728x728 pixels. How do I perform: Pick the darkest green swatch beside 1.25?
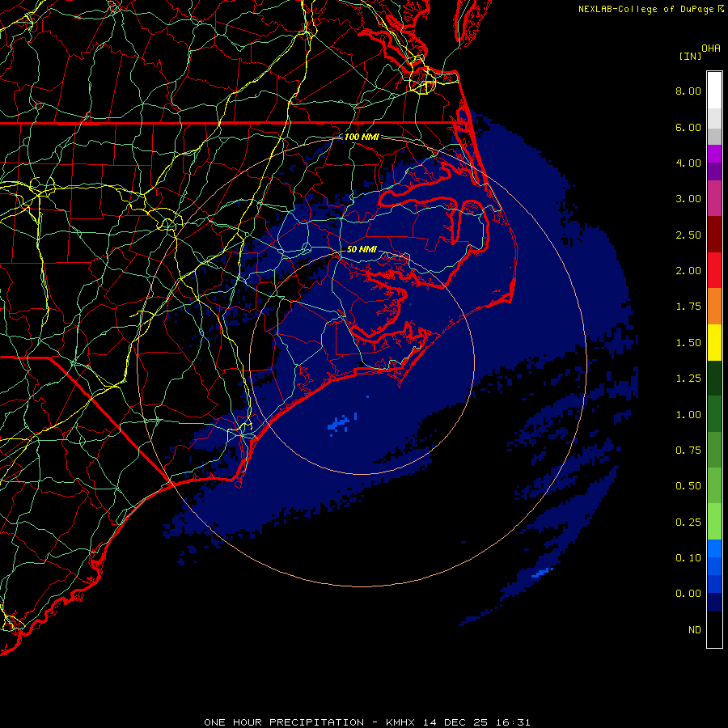coord(714,379)
